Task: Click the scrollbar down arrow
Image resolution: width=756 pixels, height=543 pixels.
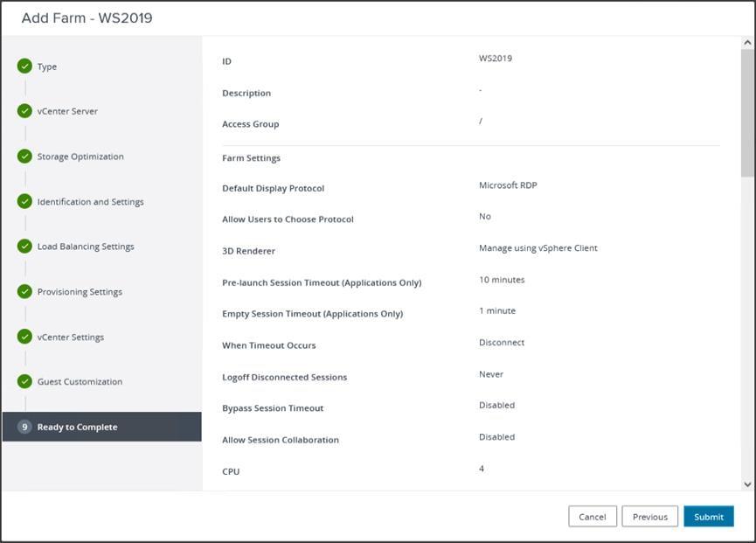Action: 747,484
